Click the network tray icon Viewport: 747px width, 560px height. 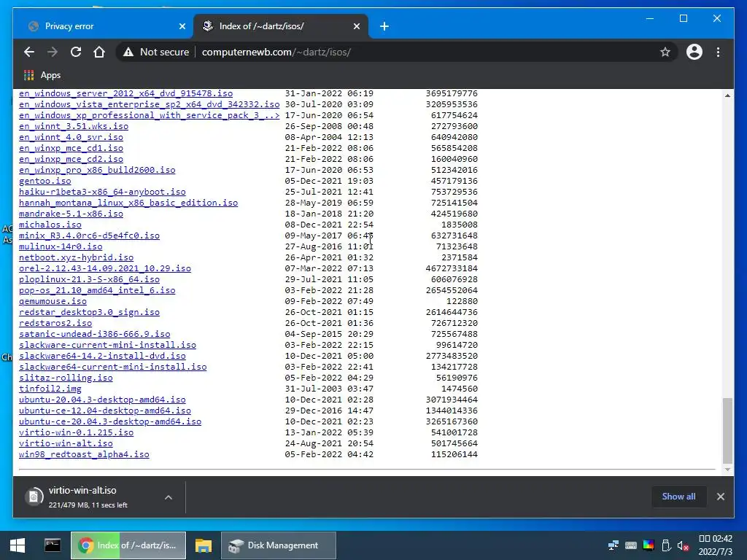pyautogui.click(x=614, y=545)
